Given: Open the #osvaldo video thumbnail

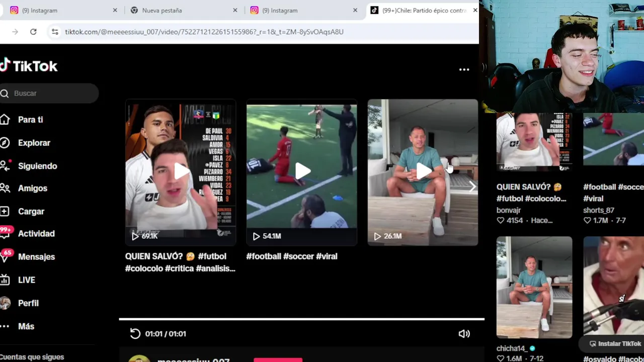Looking at the screenshot, I should coord(613,286).
